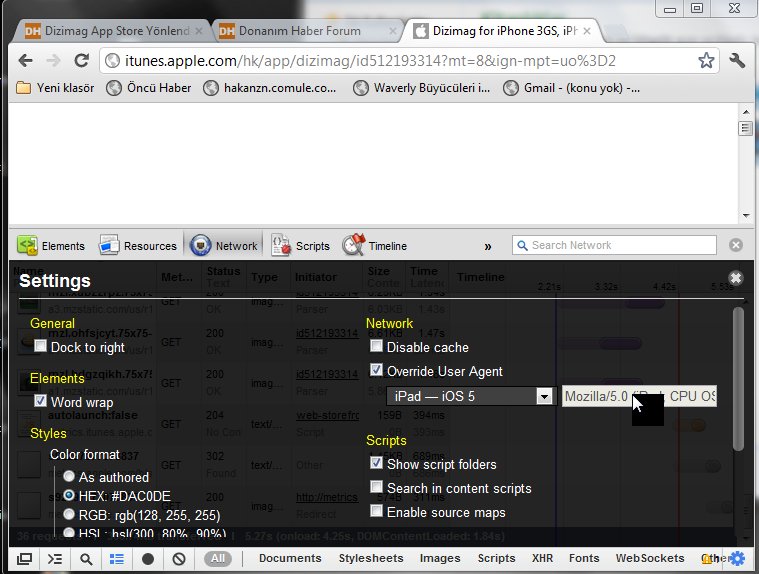Click the globe site info icon in address bar
759x574 pixels.
point(112,61)
